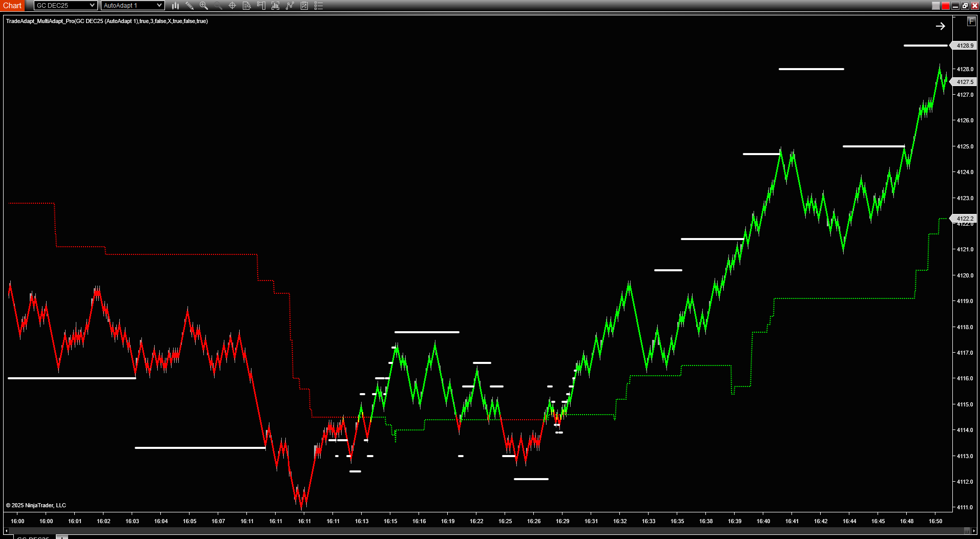Open the strategies line-graph icon
This screenshot has width=980, height=539.
pyautogui.click(x=289, y=6)
